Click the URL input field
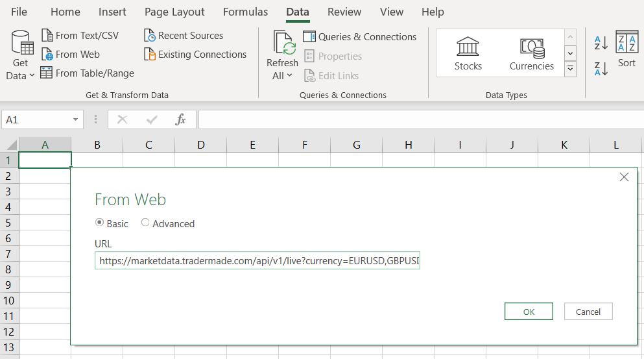Viewport: 644px width, 359px height. click(x=257, y=261)
